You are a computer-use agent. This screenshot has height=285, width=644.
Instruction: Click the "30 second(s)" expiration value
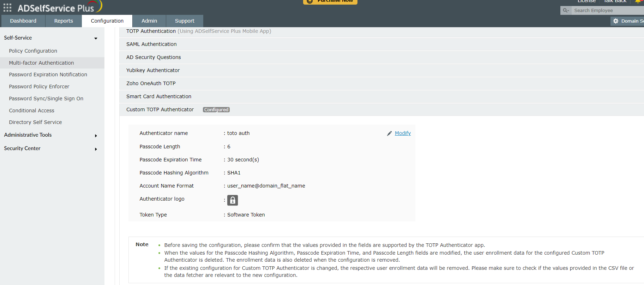(243, 160)
